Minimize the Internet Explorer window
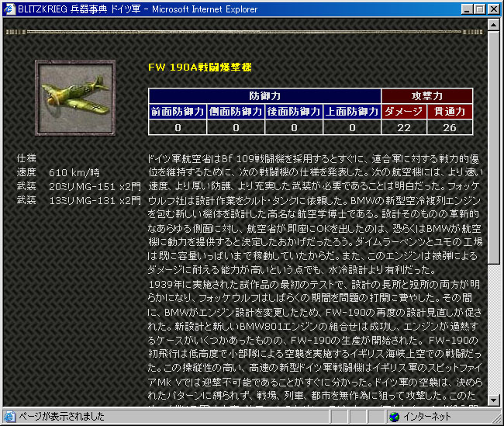Screen dimensions: 504x426 [x=468, y=9]
